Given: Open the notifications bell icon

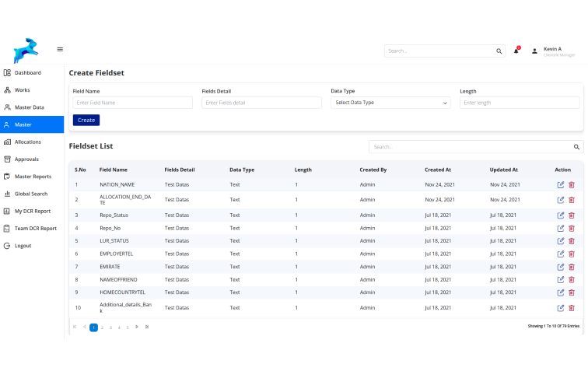Looking at the screenshot, I should [516, 51].
